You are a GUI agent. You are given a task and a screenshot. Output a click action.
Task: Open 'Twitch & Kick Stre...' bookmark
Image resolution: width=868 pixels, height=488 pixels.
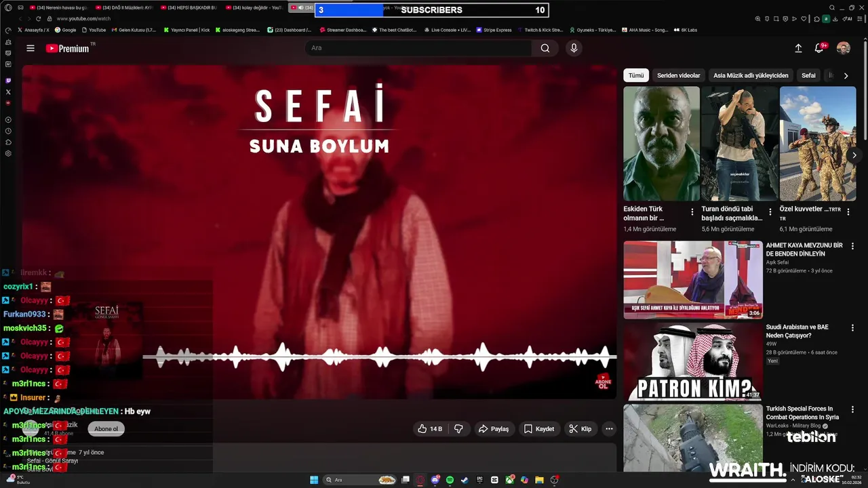pyautogui.click(x=540, y=30)
